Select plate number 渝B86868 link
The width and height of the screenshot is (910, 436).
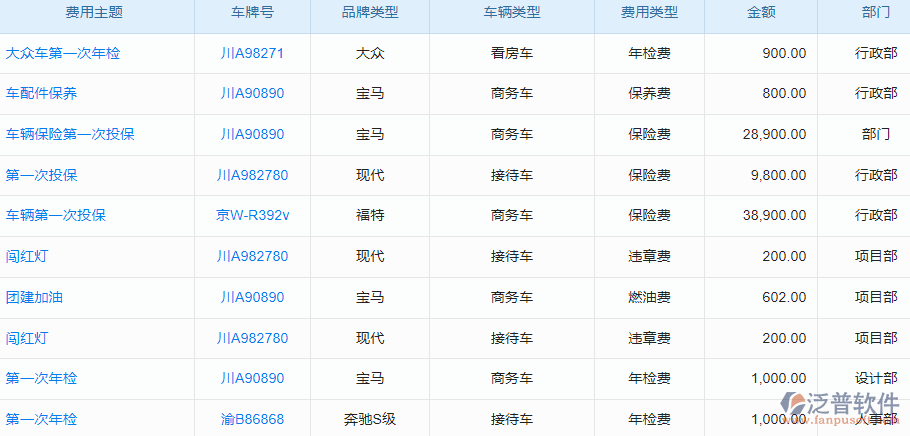pyautogui.click(x=252, y=419)
